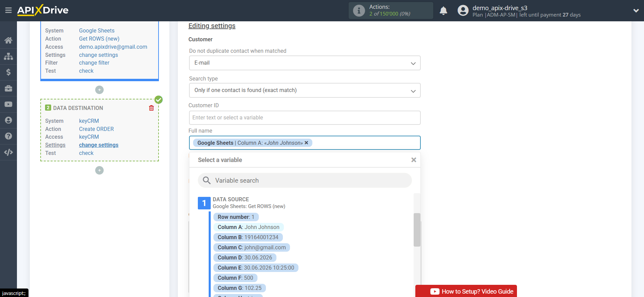The image size is (644, 297).
Task: Open How to Setup? Video Guide
Action: [x=466, y=291]
